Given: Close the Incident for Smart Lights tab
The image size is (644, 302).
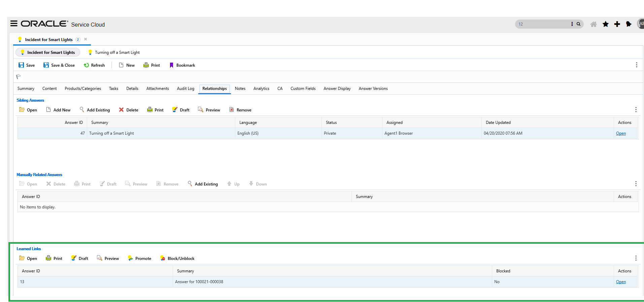Looking at the screenshot, I should [x=86, y=39].
